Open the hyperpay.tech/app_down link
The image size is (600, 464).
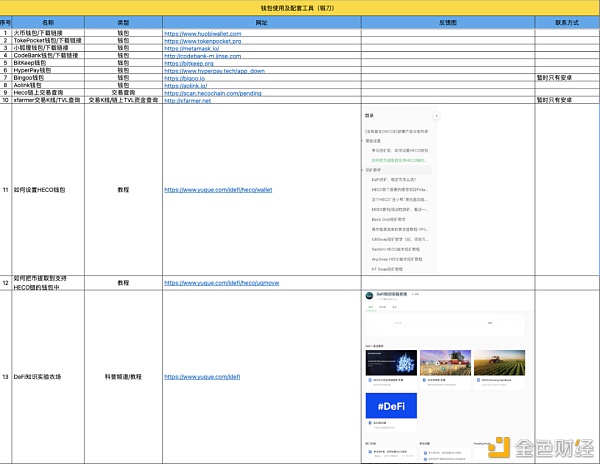[x=215, y=71]
